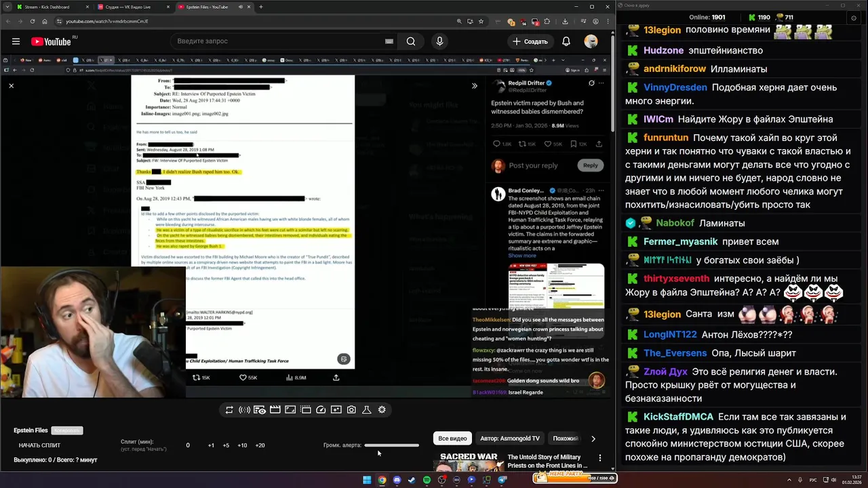Viewport: 868px width, 488px height.
Task: Adjust the Громк. алерта volume slider
Action: point(392,445)
